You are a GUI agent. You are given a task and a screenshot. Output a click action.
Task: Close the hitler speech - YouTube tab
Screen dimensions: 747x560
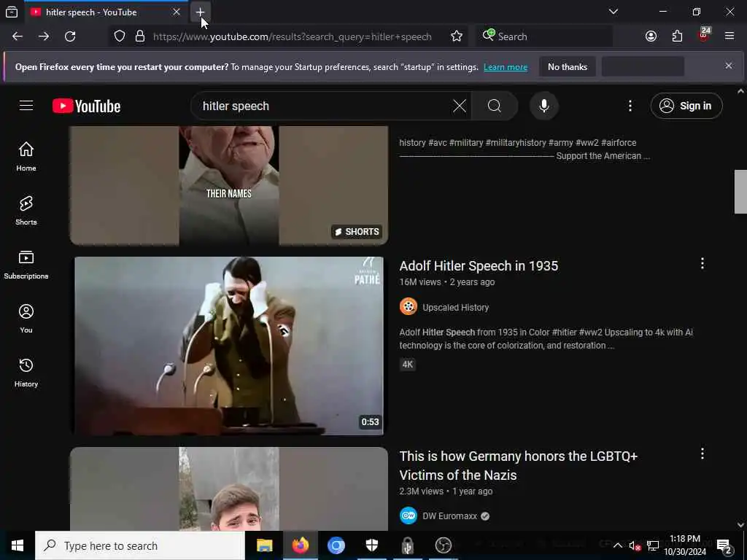click(177, 12)
